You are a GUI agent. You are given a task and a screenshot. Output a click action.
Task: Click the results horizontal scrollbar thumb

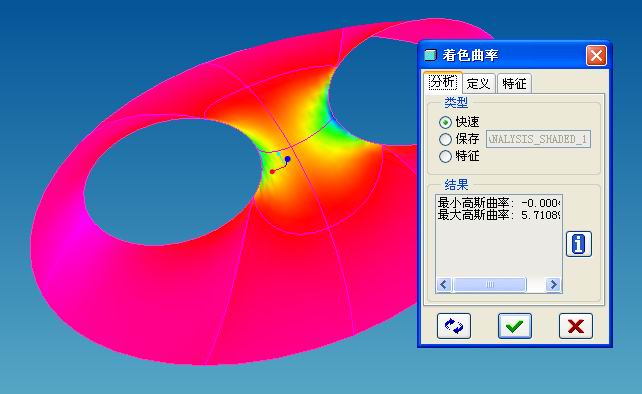click(490, 284)
